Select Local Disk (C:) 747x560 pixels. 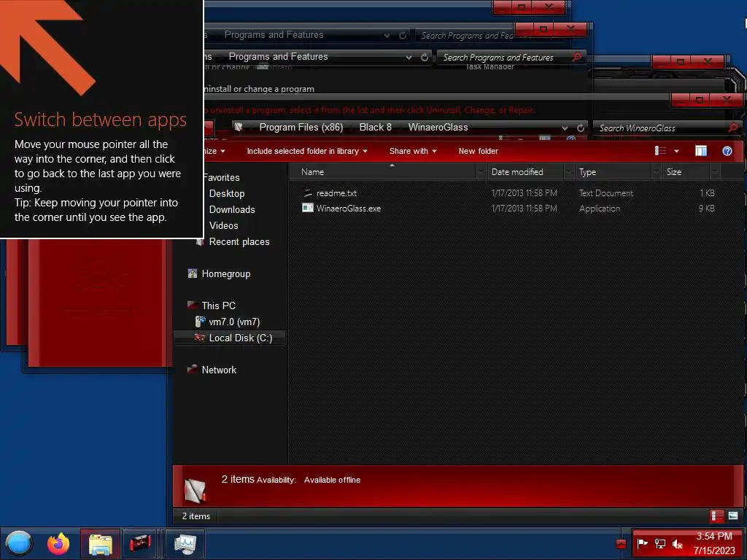pos(241,338)
